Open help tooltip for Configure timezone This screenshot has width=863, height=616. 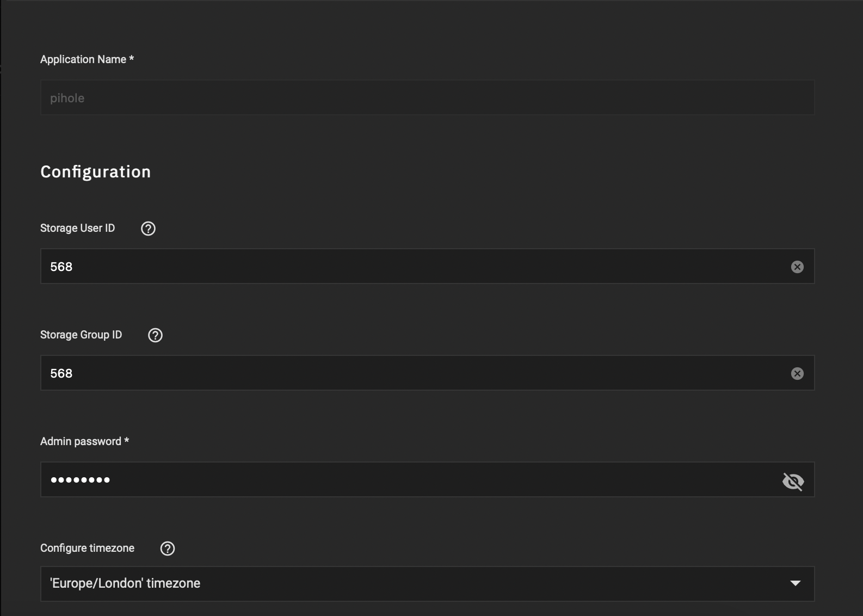pyautogui.click(x=168, y=549)
